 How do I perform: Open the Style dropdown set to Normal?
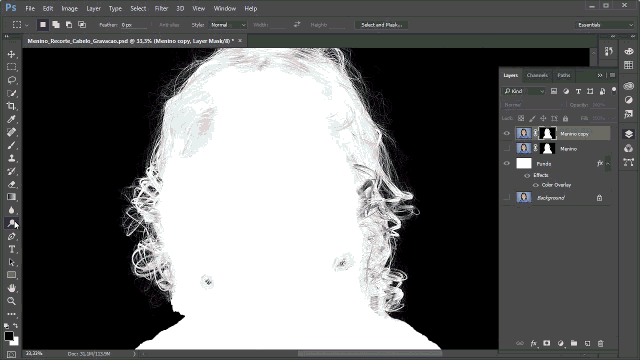coord(228,25)
